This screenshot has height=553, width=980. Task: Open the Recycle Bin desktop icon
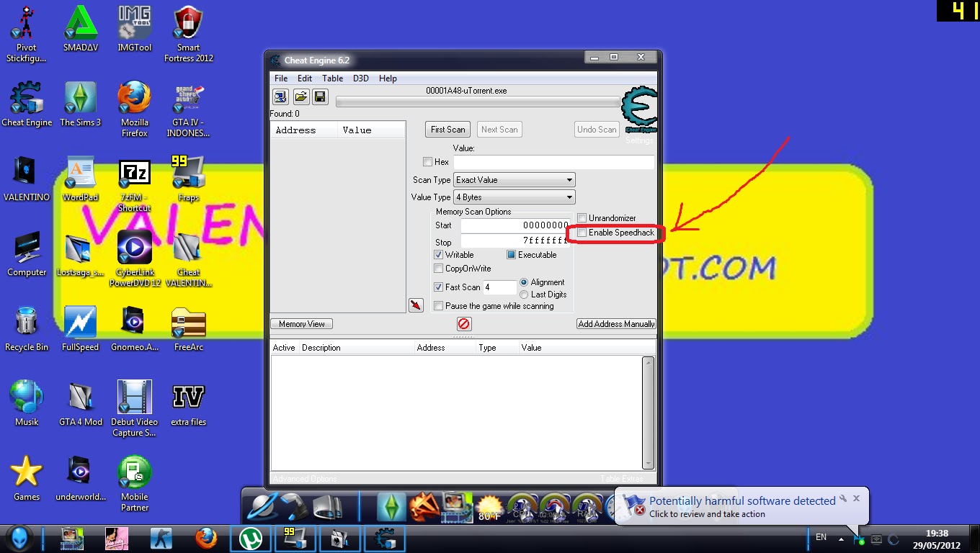[27, 329]
